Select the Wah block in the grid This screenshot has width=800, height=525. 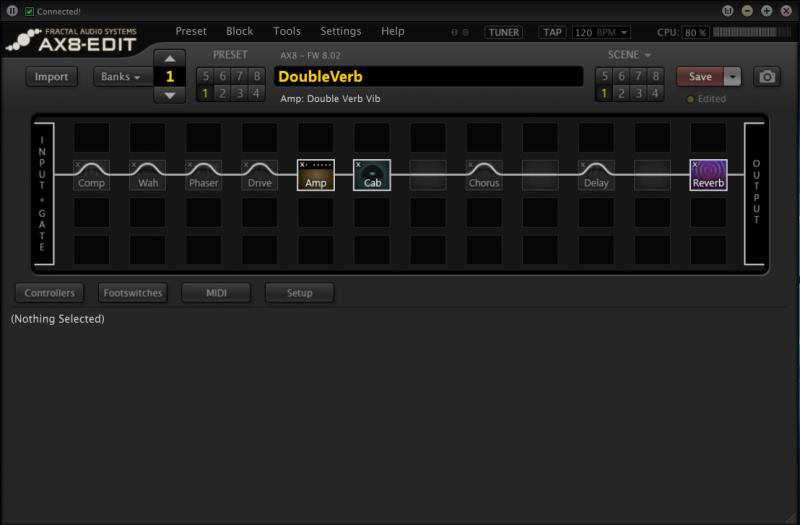[x=147, y=175]
